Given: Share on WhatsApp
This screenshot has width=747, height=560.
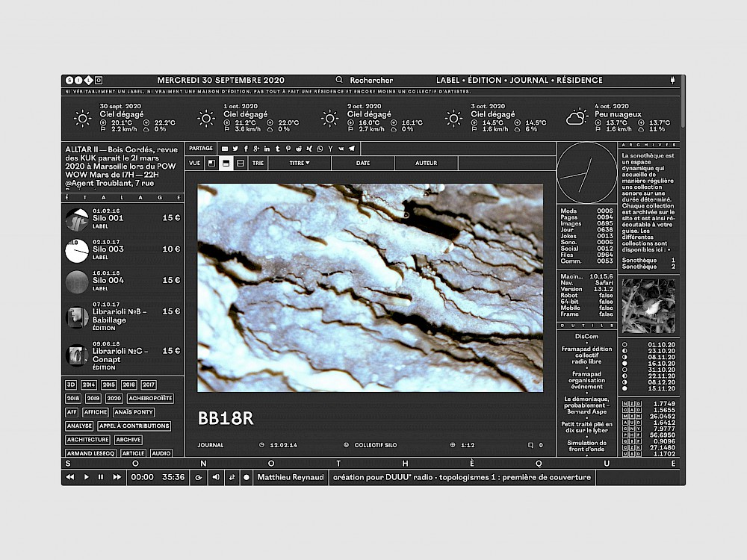Looking at the screenshot, I should (320, 149).
